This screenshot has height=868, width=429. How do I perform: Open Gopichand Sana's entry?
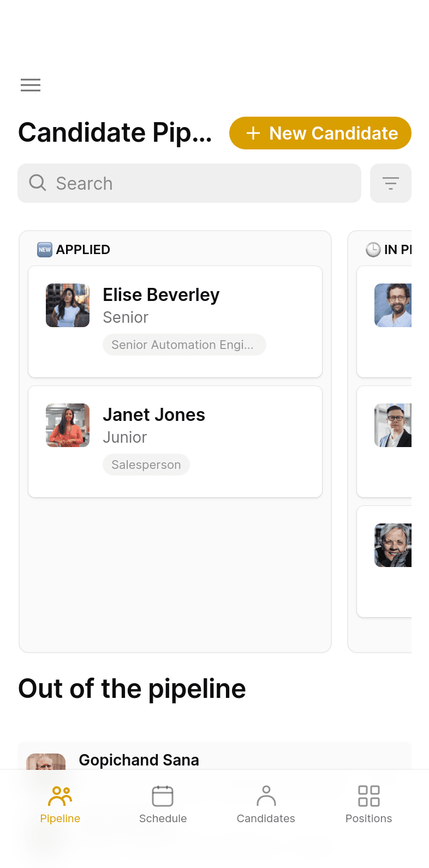(214, 756)
